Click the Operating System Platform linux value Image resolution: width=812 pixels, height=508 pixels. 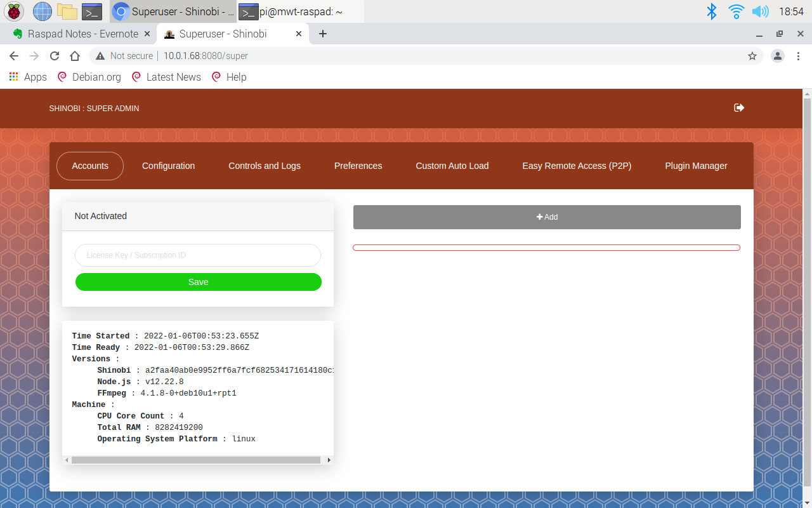[x=244, y=439]
